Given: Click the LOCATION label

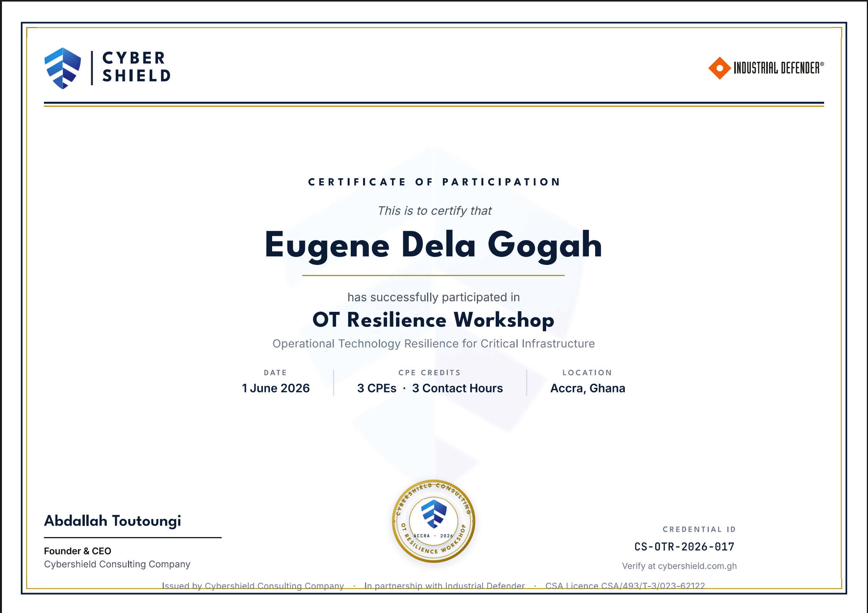Looking at the screenshot, I should pos(587,373).
